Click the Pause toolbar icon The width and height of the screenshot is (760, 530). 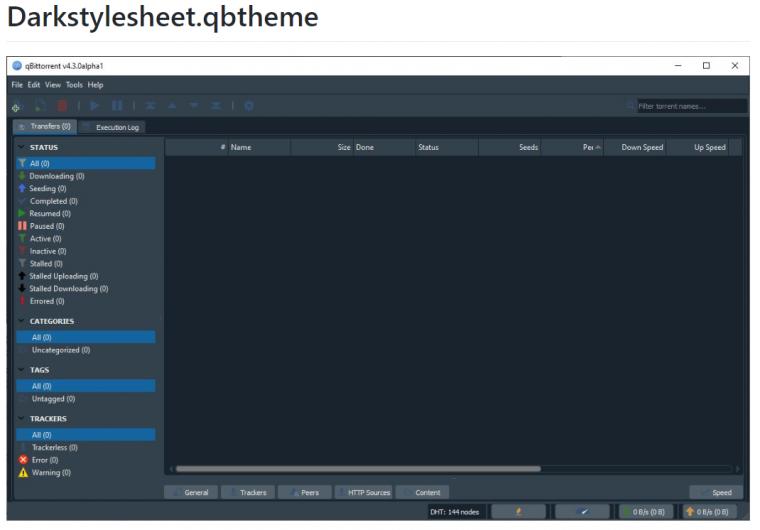(117, 105)
